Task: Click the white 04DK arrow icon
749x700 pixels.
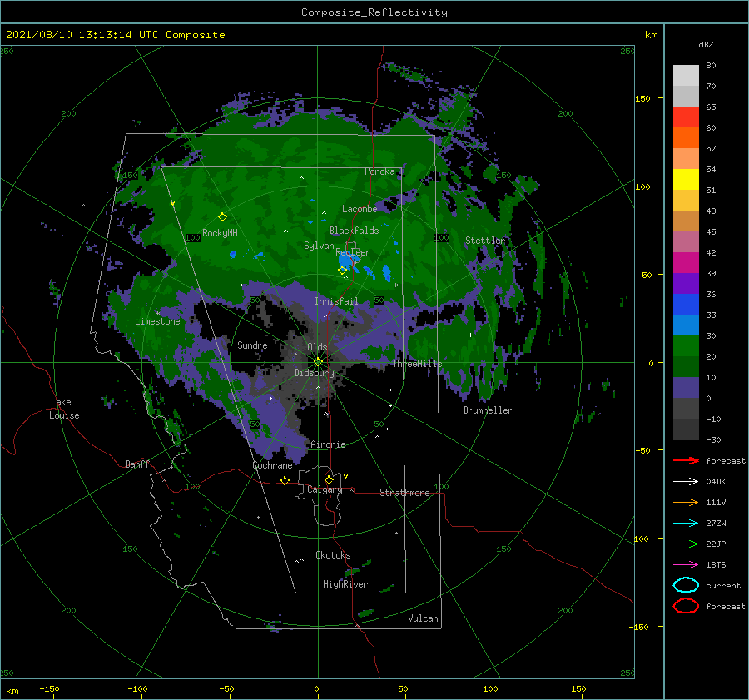Action: pyautogui.click(x=686, y=481)
